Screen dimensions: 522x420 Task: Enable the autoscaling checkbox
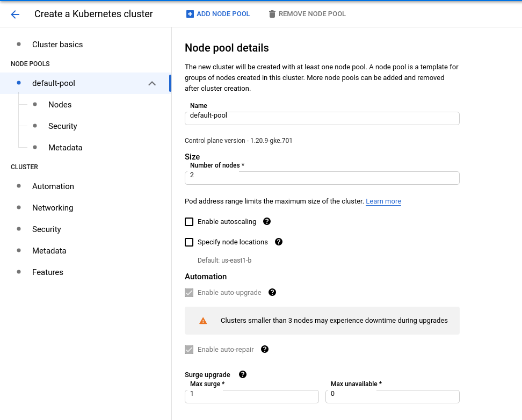[x=189, y=222]
